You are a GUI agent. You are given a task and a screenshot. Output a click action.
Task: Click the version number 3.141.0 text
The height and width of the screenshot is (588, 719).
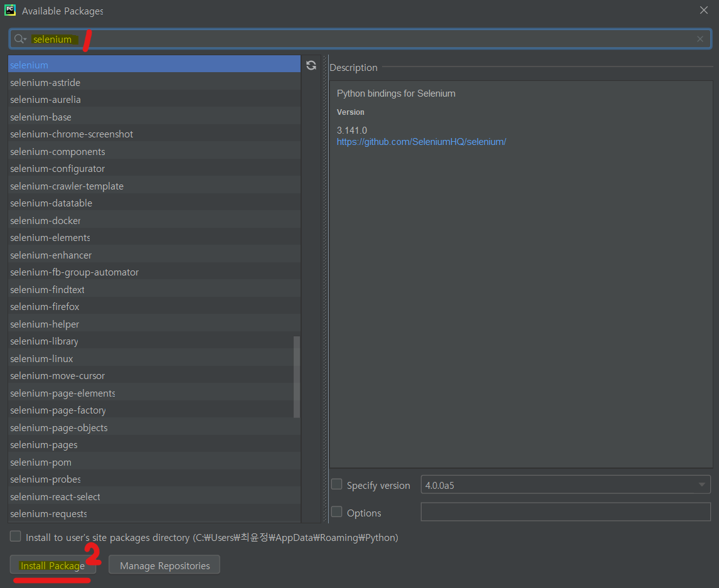(352, 131)
